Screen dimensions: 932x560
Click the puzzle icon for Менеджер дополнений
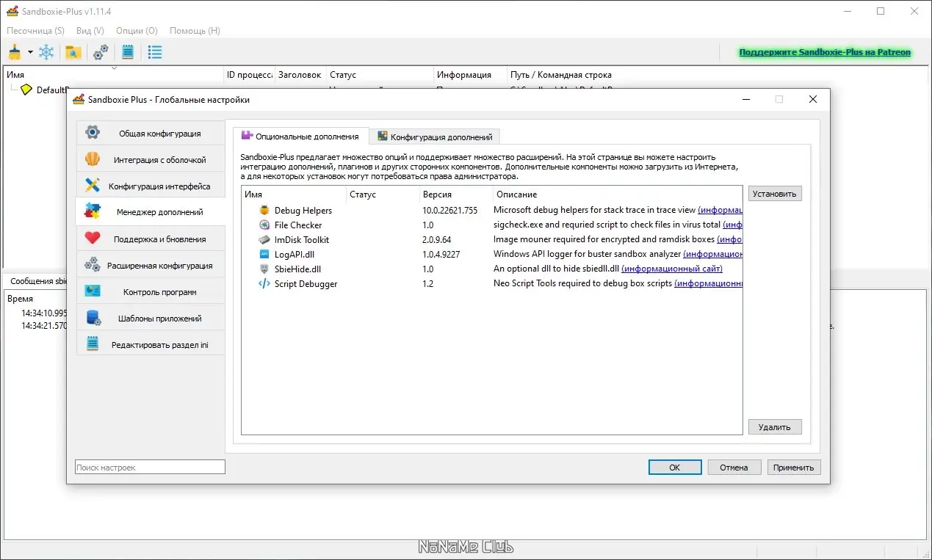click(x=93, y=211)
